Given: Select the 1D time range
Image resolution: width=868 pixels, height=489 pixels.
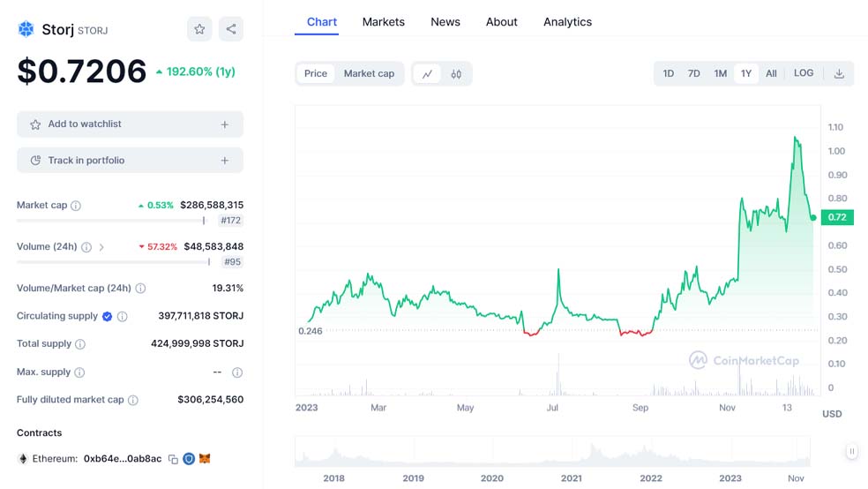Looking at the screenshot, I should pyautogui.click(x=668, y=73).
